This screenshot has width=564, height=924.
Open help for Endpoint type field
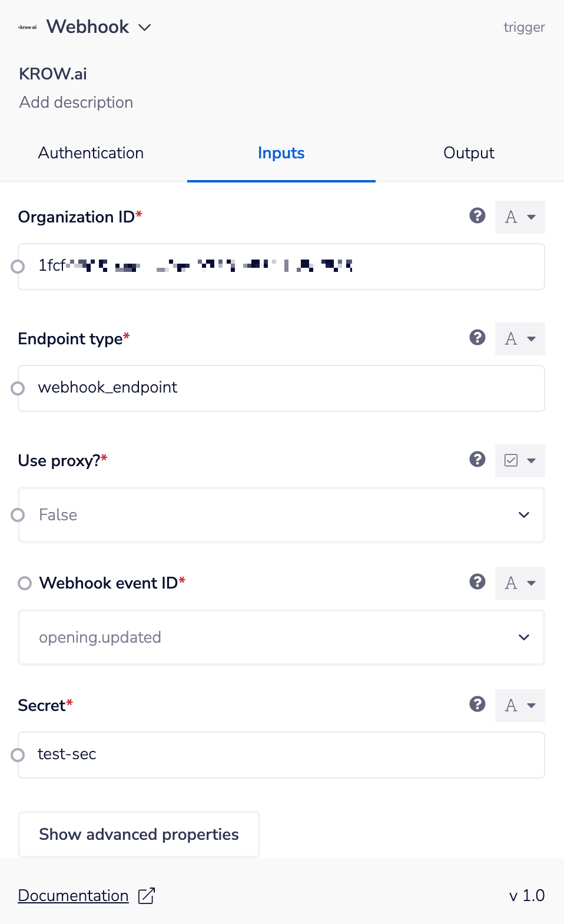[477, 338]
